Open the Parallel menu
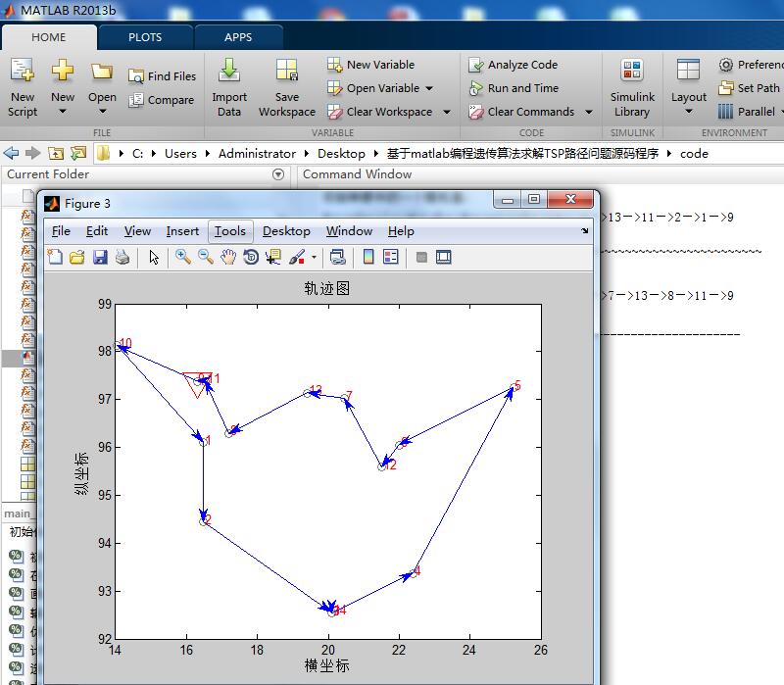This screenshot has width=784, height=685. click(749, 112)
